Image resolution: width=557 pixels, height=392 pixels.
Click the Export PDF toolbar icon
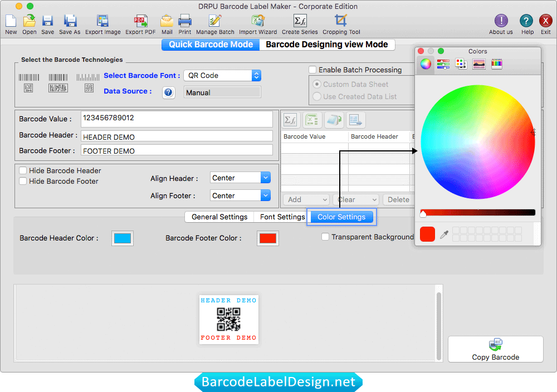coord(140,22)
